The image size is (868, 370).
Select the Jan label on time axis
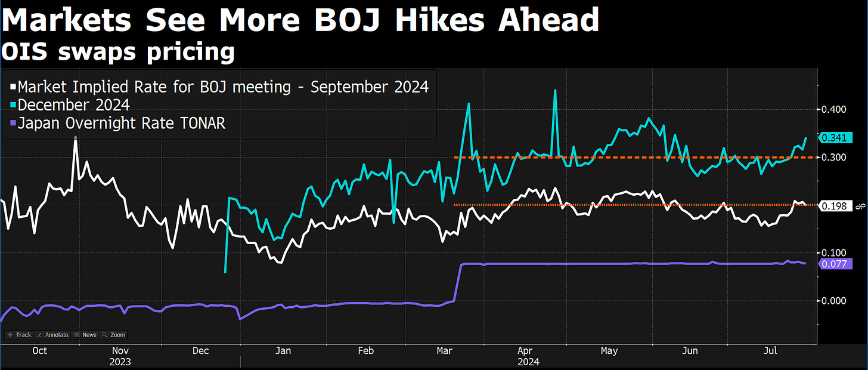click(283, 351)
